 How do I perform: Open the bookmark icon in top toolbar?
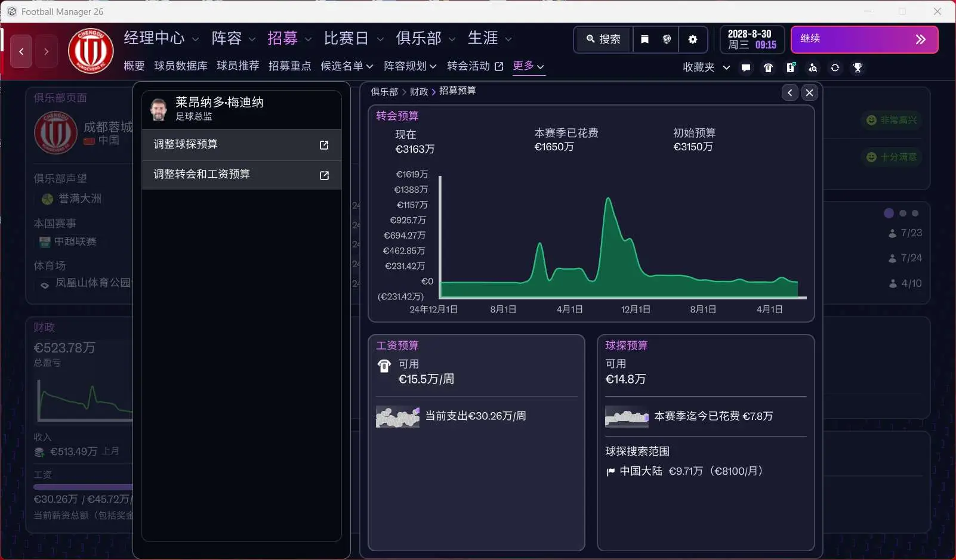tap(644, 39)
